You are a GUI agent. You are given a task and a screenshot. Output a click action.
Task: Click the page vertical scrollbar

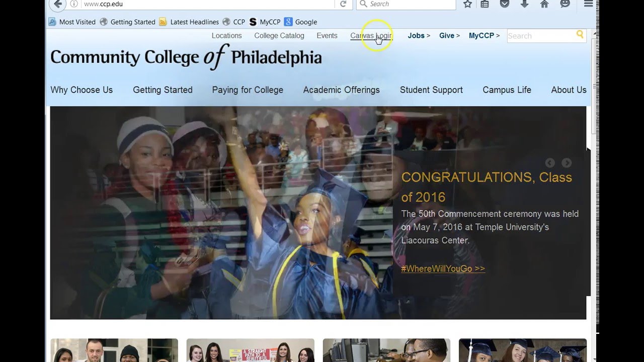tap(594, 85)
